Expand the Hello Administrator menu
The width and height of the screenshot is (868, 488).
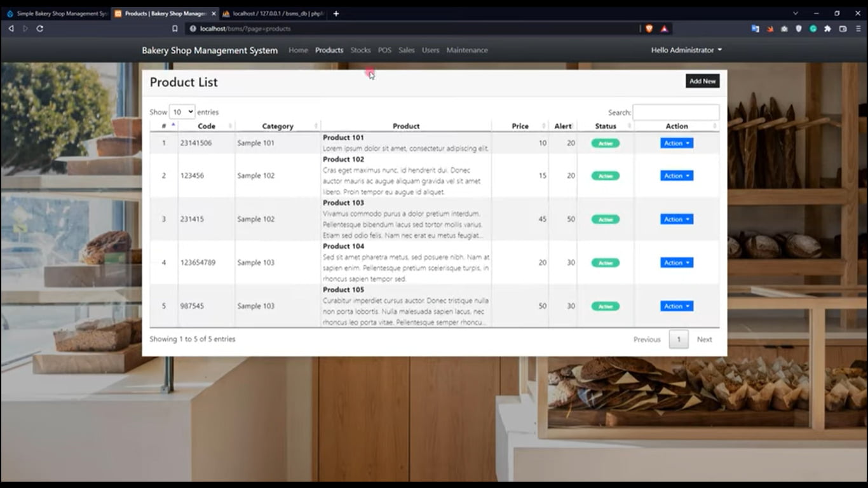coord(686,50)
